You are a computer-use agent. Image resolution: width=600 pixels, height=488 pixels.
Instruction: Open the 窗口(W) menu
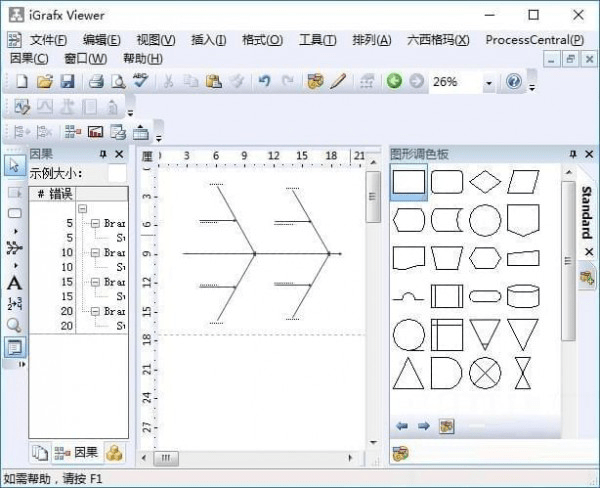pos(86,59)
